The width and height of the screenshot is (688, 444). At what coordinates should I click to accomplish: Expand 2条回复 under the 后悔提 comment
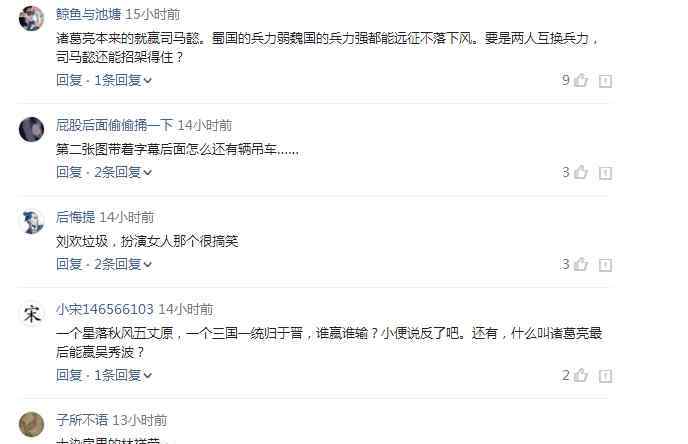[x=123, y=264]
